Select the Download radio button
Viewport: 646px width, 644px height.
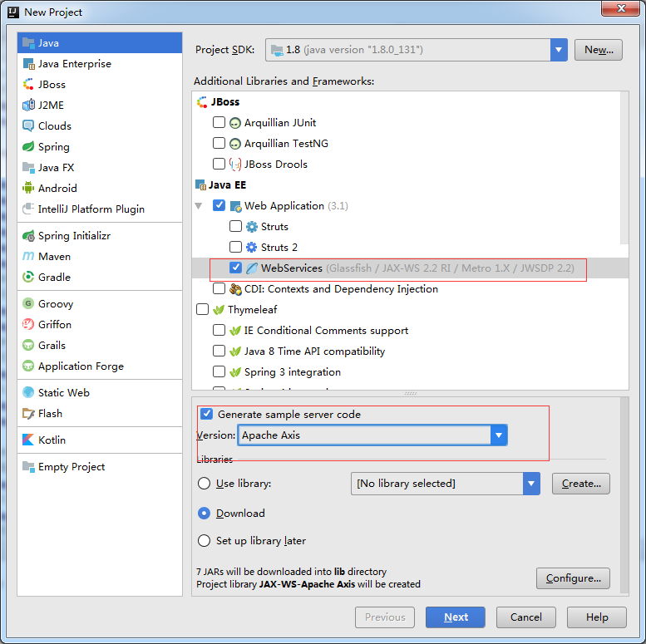[x=204, y=514]
